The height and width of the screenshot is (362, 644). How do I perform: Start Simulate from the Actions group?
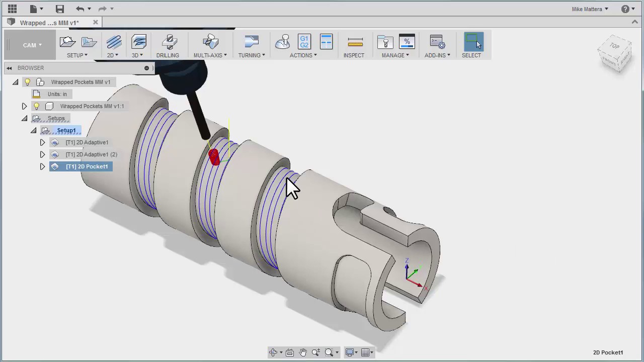point(283,42)
